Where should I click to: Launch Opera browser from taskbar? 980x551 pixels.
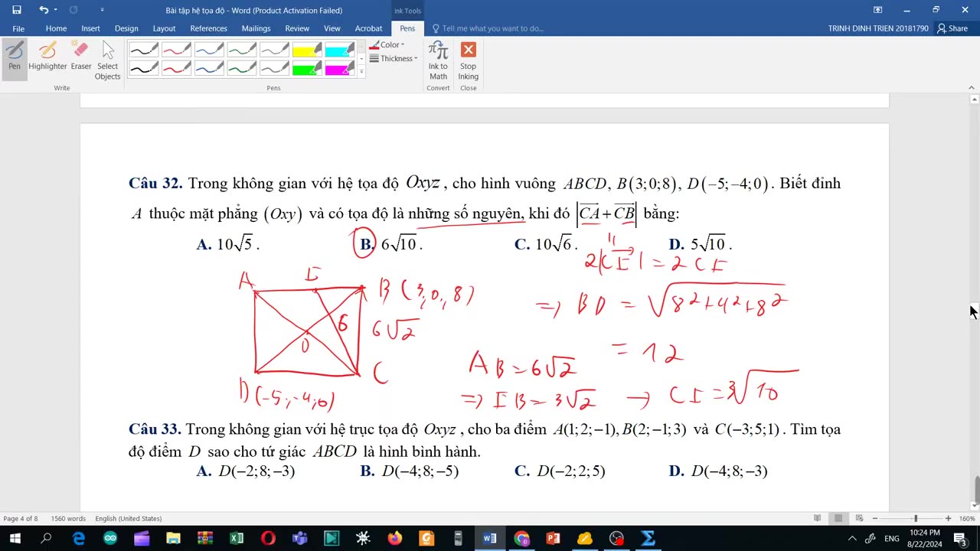[x=268, y=538]
